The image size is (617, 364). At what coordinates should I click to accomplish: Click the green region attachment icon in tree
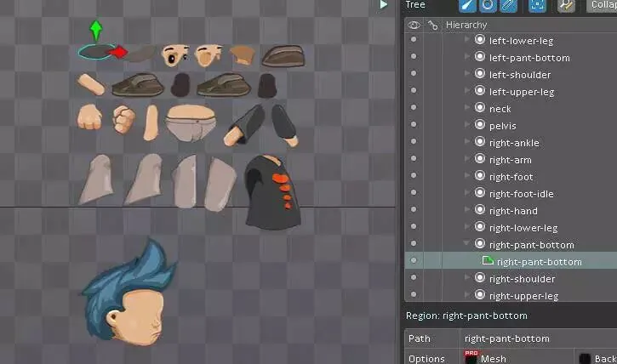[488, 260]
